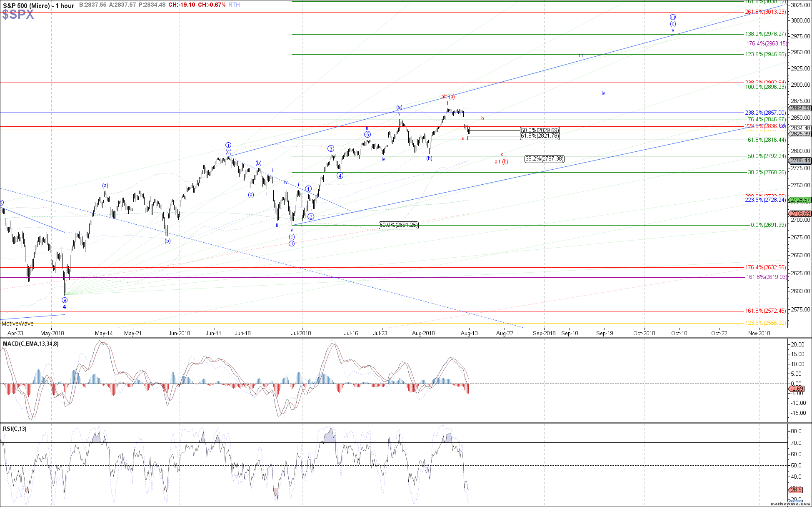
Task: Click the 238.2%(2857.00) Fibonacci label
Action: [765, 113]
